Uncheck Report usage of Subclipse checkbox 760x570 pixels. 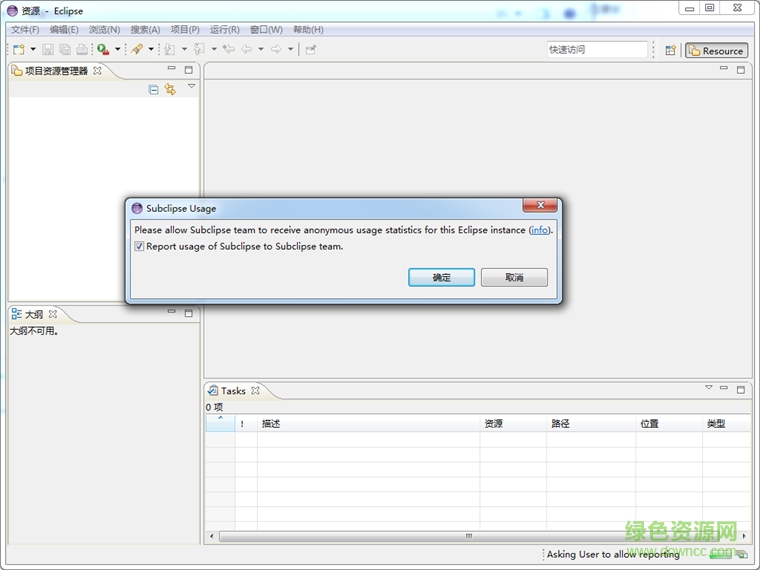[x=140, y=246]
